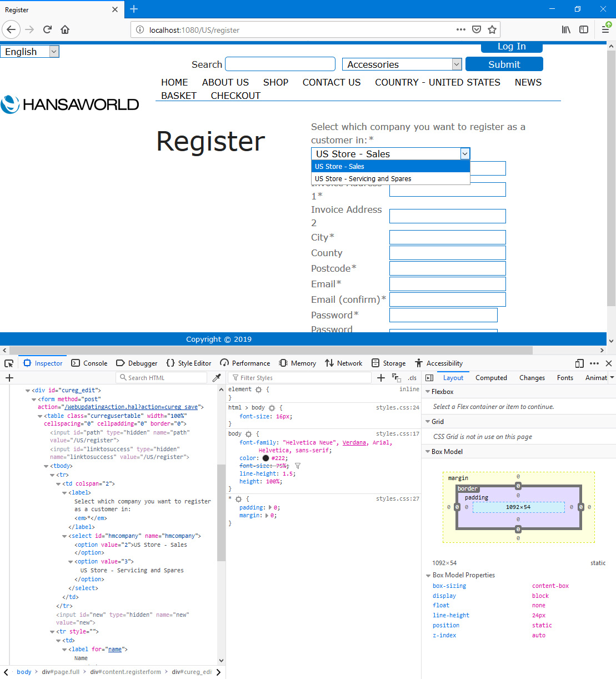
Task: Click the Search HTML field
Action: coord(162,378)
